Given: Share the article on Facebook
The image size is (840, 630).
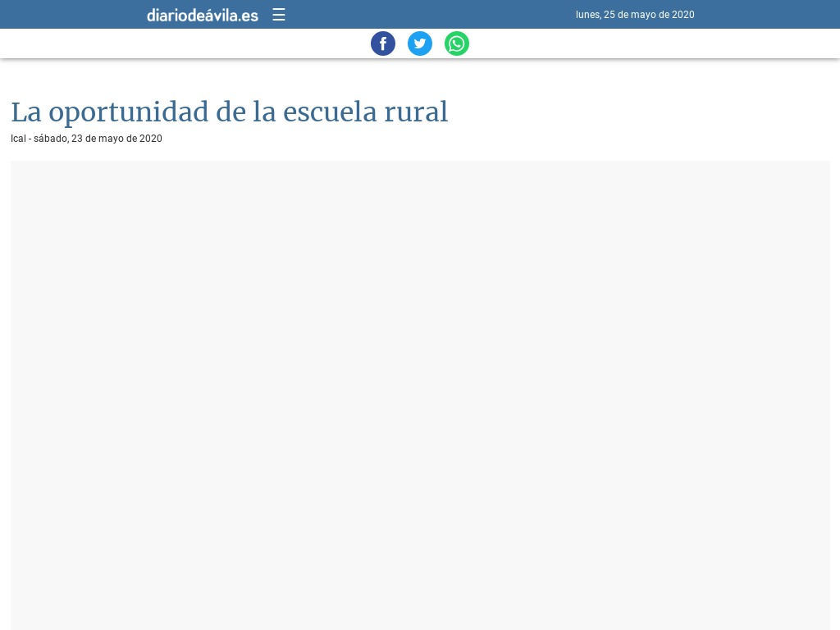Looking at the screenshot, I should [x=383, y=43].
